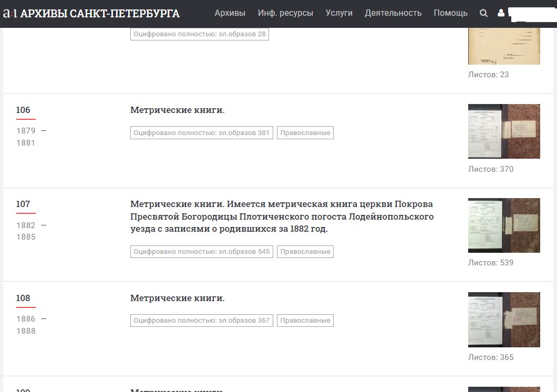Screen dimensions: 557x392
Task: Open the thumbnail above 'Листов: 23'
Action: pyautogui.click(x=504, y=46)
